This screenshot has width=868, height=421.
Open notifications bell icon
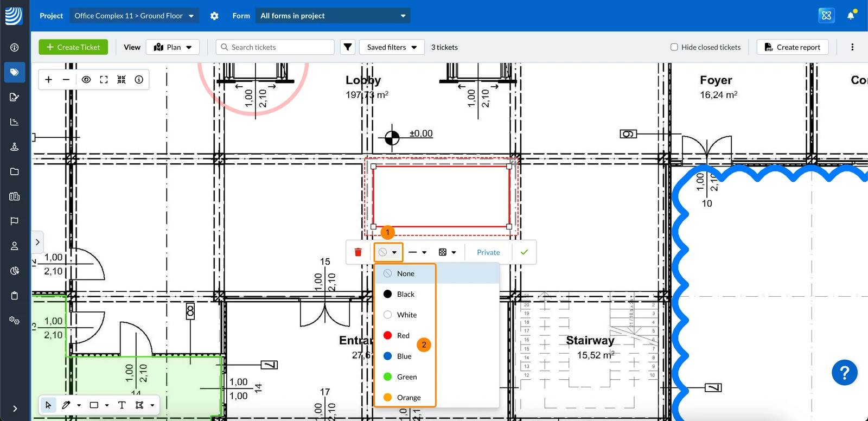tap(851, 16)
